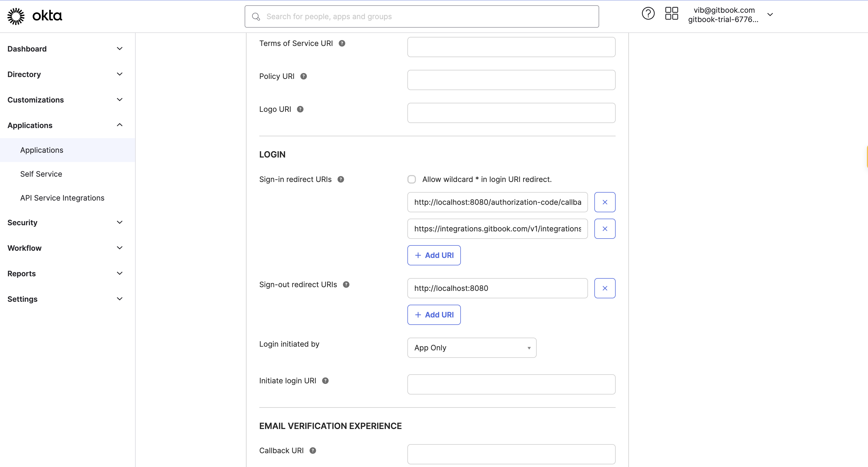The height and width of the screenshot is (467, 868).
Task: Open the account switcher dropdown
Action: point(770,14)
